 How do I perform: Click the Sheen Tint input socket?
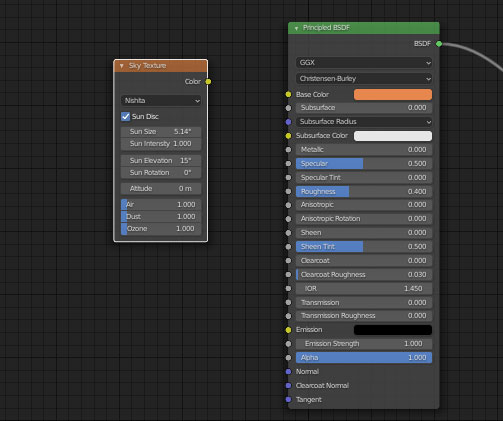pyautogui.click(x=288, y=247)
